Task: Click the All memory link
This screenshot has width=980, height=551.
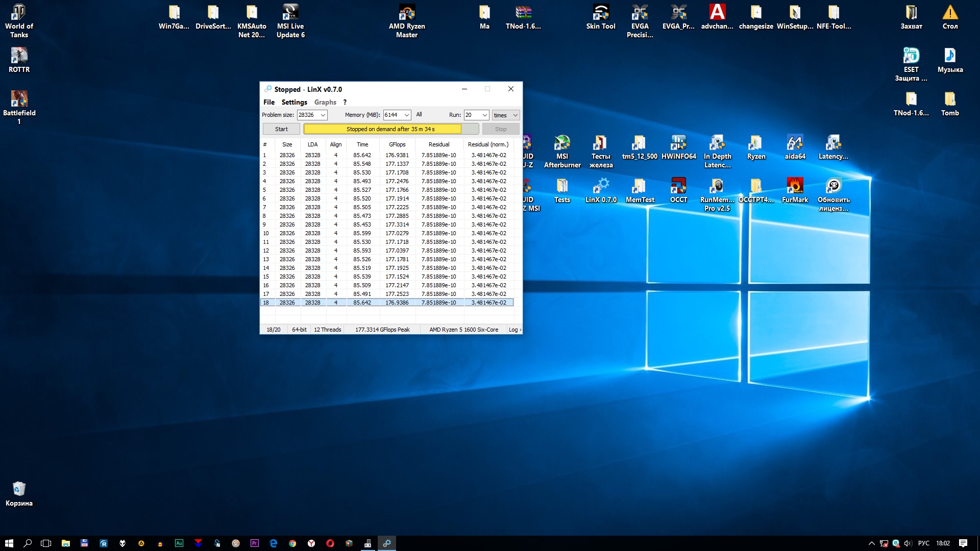Action: pyautogui.click(x=419, y=115)
